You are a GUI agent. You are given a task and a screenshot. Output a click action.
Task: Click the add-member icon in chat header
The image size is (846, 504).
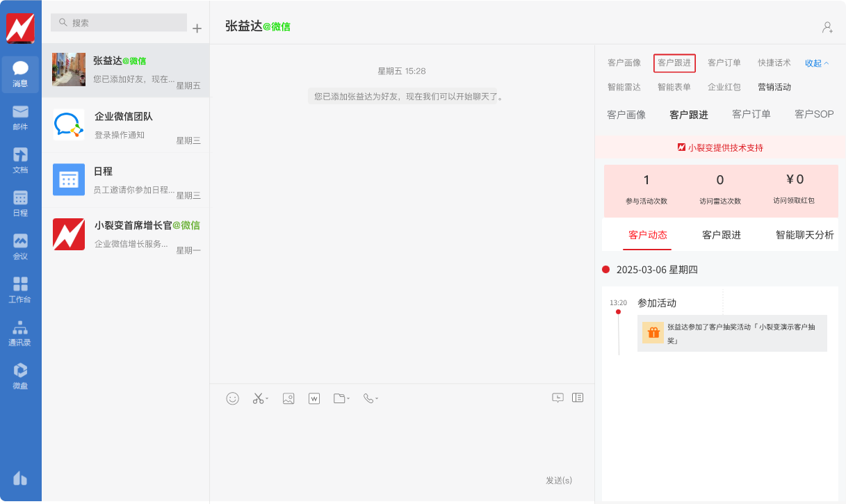pyautogui.click(x=827, y=27)
